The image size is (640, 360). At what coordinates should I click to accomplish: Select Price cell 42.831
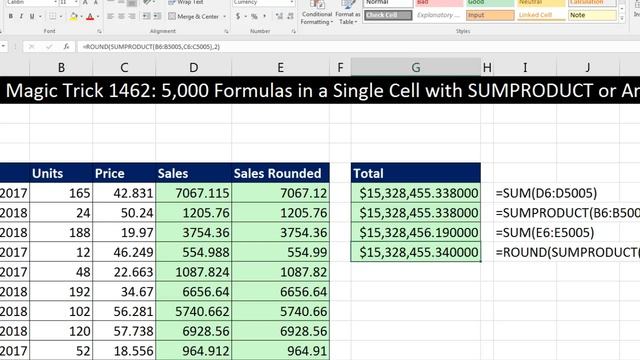click(x=124, y=193)
